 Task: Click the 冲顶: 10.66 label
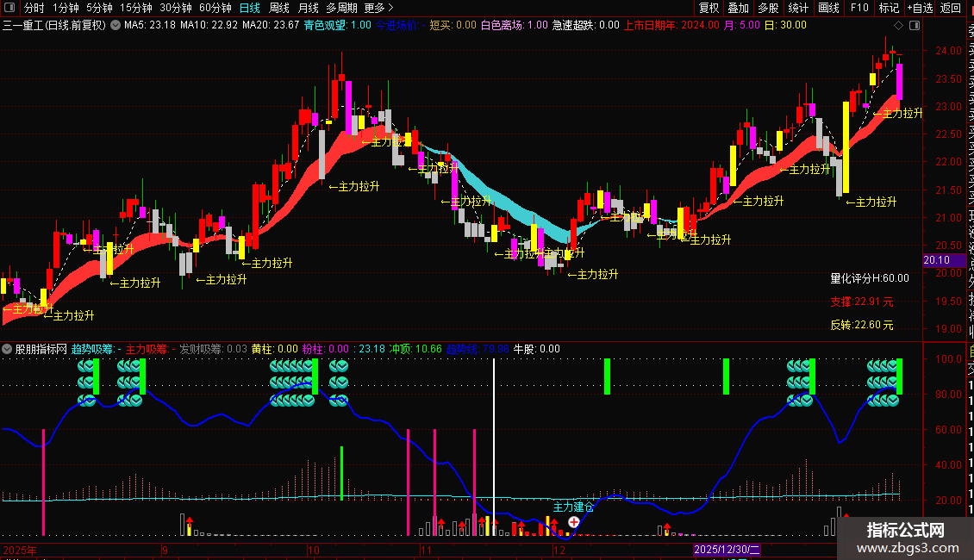415,349
